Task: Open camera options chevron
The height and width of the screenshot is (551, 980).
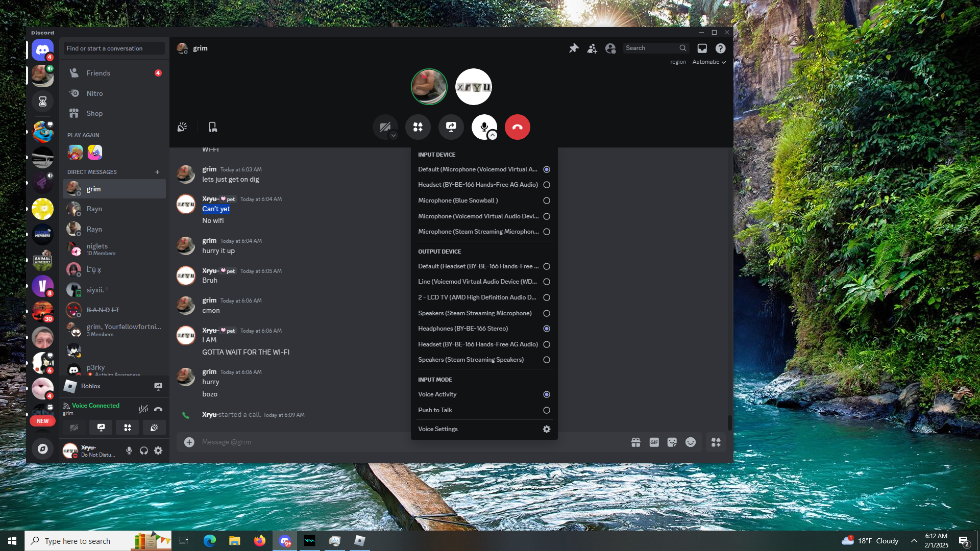Action: pyautogui.click(x=393, y=136)
